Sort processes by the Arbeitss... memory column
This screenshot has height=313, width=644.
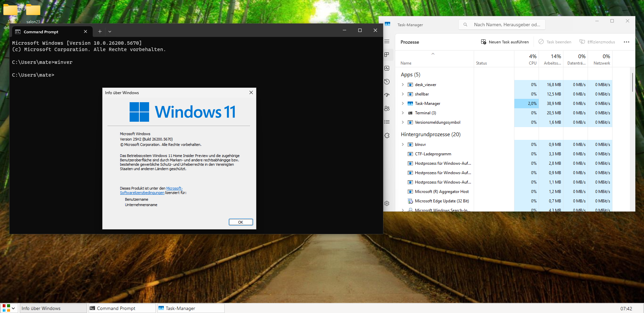coord(551,59)
